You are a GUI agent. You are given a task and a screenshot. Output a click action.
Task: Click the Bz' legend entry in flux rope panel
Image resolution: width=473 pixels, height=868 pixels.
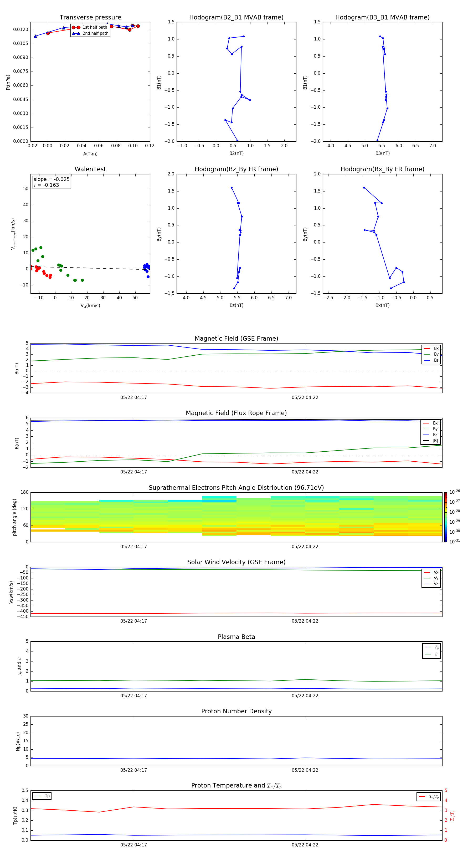click(x=431, y=435)
